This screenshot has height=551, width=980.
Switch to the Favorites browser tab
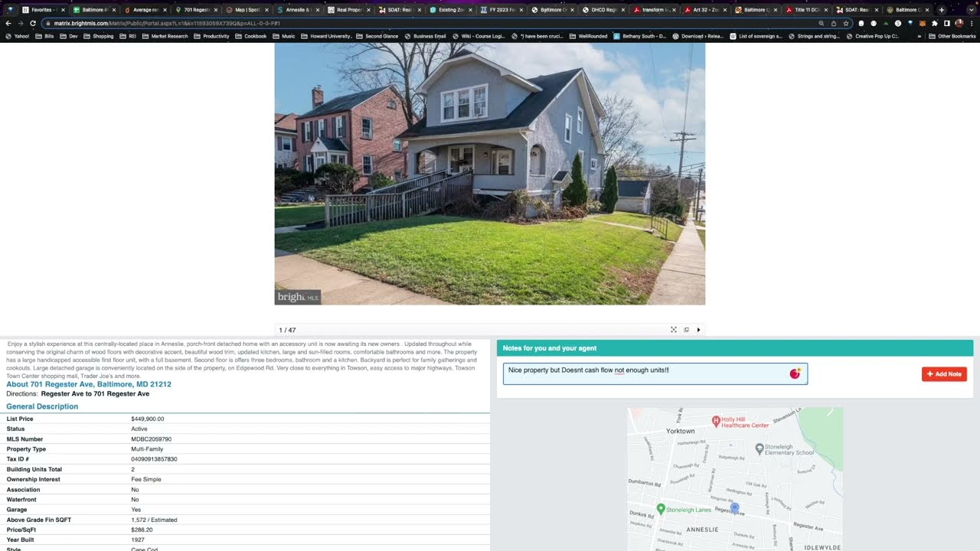42,10
